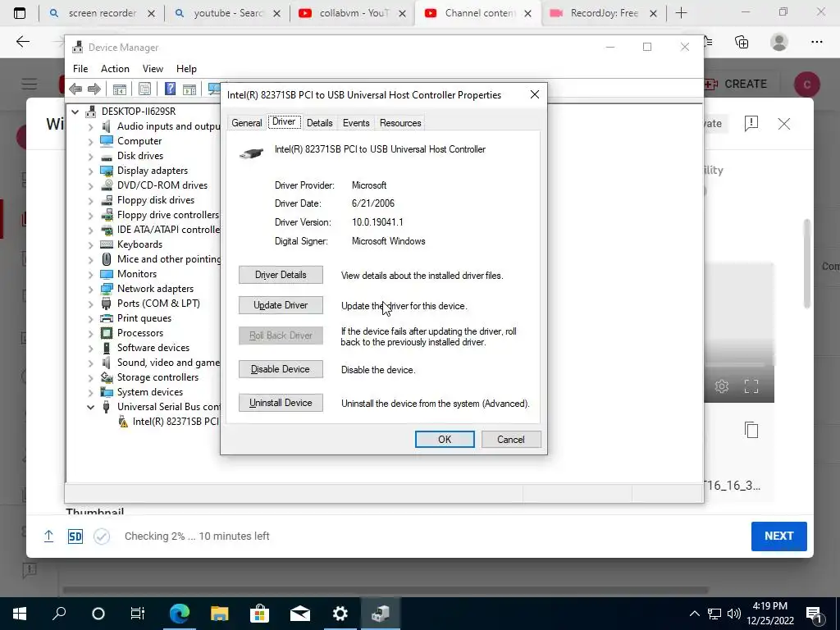Expand the Display adapters category
840x630 pixels.
point(90,171)
